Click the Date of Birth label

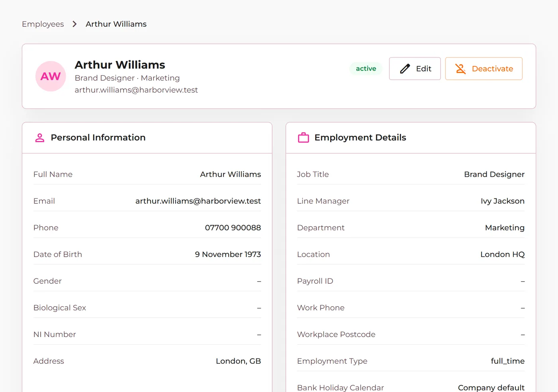point(58,255)
